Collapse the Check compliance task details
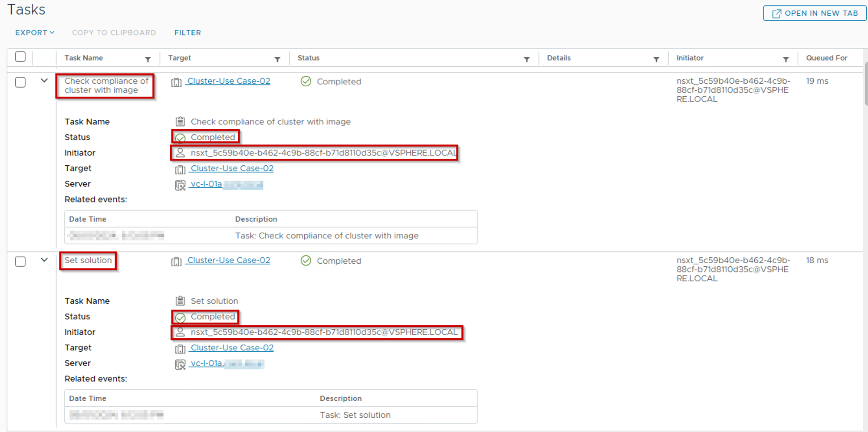This screenshot has width=868, height=432. click(x=44, y=81)
